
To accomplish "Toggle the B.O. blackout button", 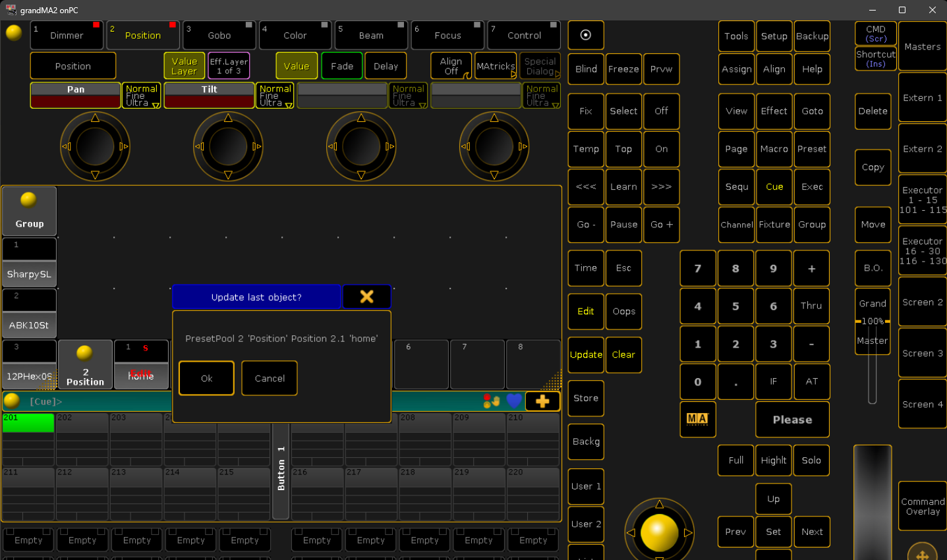I will 873,267.
